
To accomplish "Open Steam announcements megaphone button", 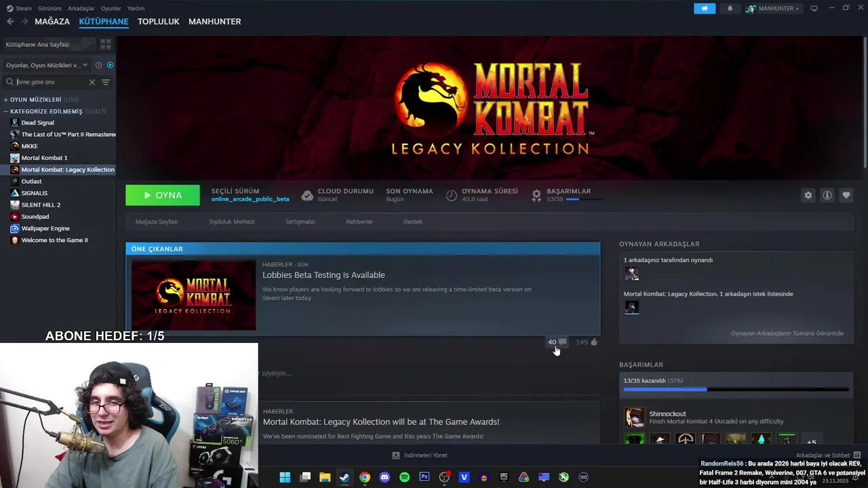I will [705, 8].
